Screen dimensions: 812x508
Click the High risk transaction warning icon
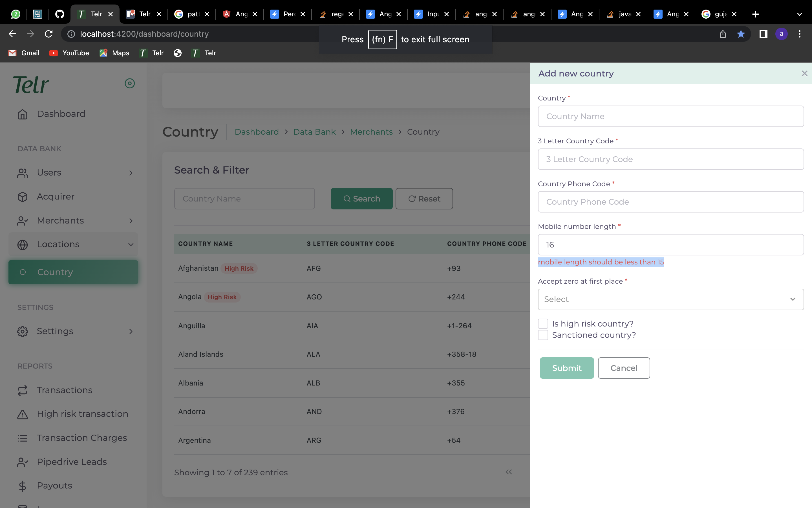point(23,414)
